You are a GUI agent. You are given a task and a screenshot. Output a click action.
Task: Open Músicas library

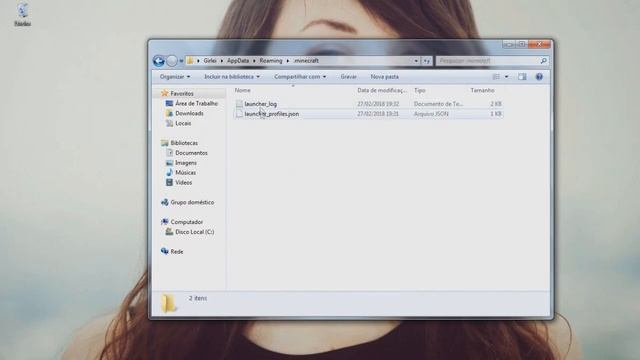[x=186, y=173]
